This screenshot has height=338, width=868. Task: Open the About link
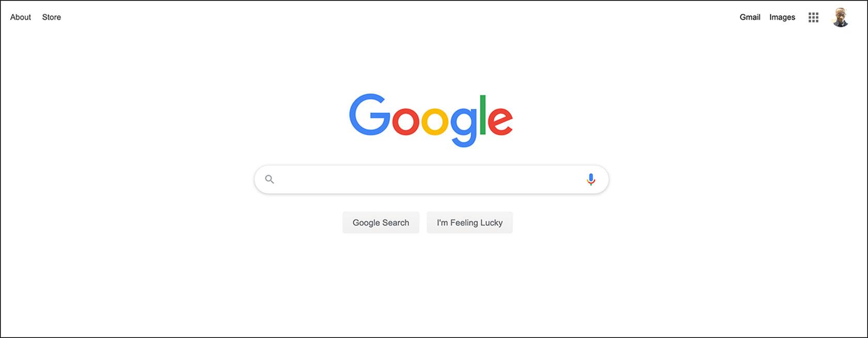(x=21, y=17)
